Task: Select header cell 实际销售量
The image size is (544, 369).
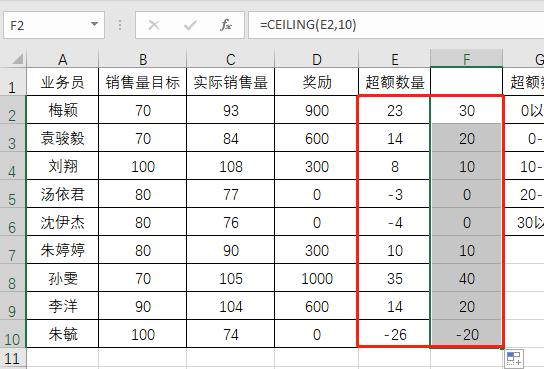Action: point(230,82)
